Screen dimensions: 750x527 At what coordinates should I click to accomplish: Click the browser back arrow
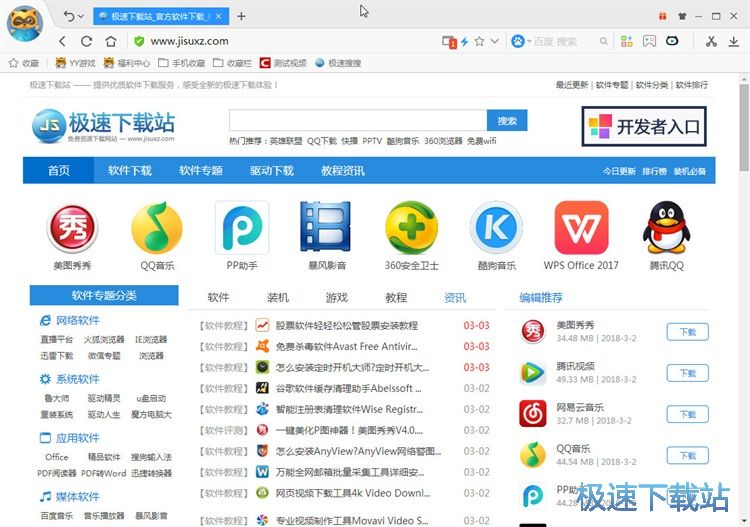(x=62, y=42)
